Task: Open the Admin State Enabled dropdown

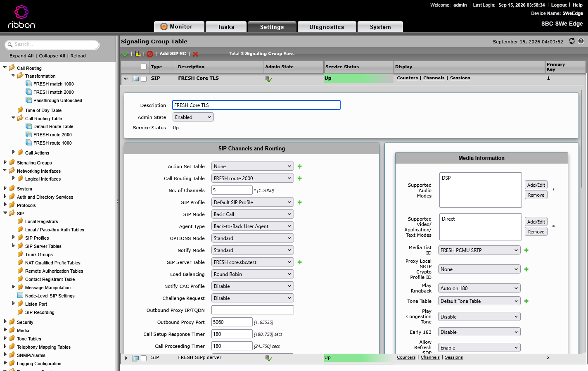Action: click(193, 117)
